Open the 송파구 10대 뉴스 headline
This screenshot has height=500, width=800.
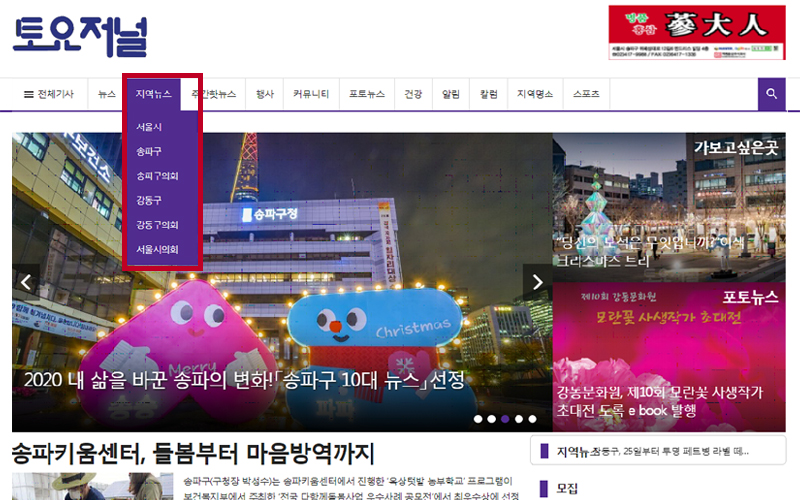click(x=244, y=380)
